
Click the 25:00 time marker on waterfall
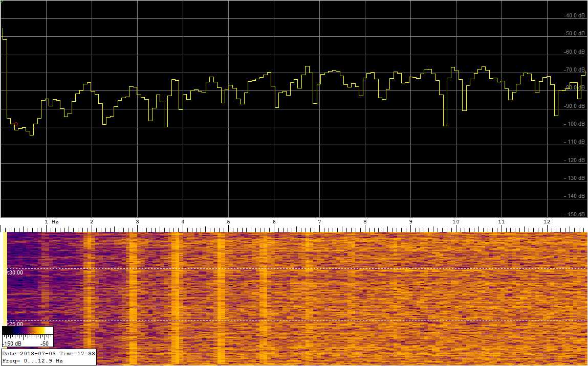pyautogui.click(x=14, y=324)
